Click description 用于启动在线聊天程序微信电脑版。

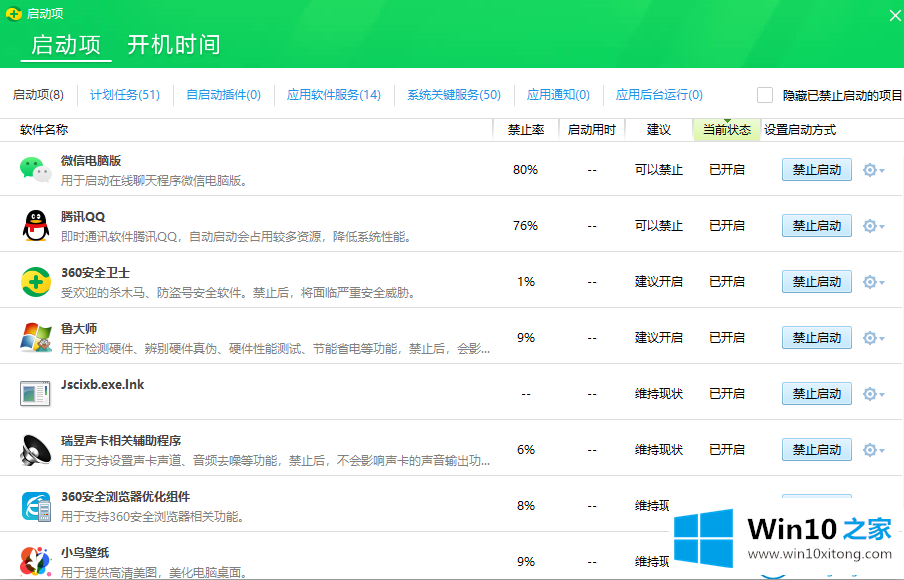click(x=156, y=181)
